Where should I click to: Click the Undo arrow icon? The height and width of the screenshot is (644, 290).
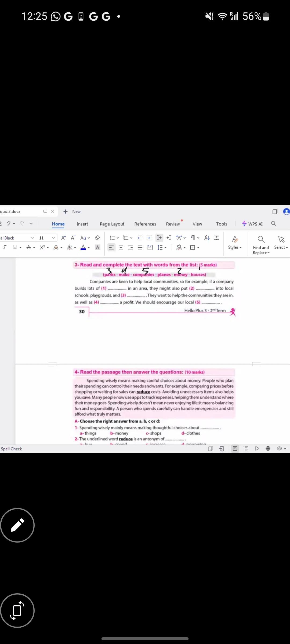coord(8,224)
